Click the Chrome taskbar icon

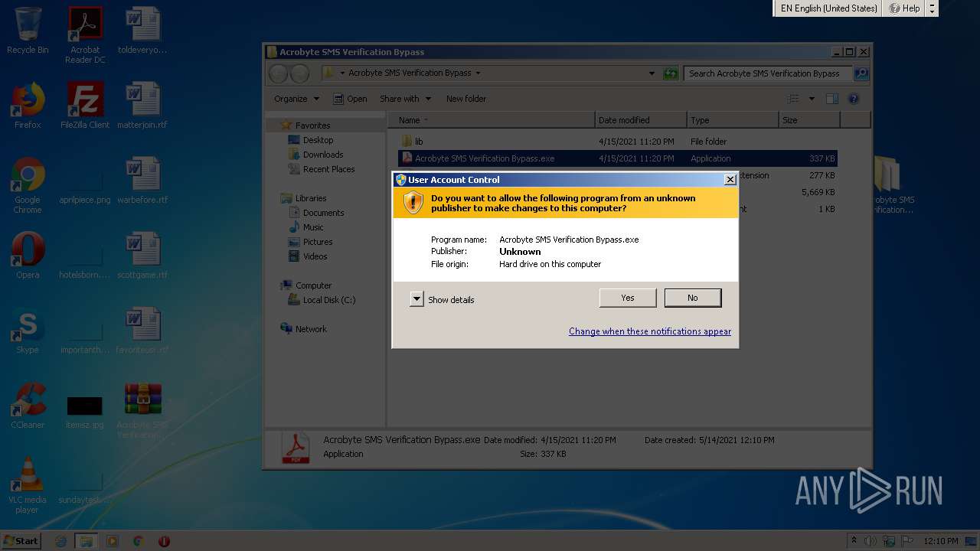pyautogui.click(x=138, y=541)
